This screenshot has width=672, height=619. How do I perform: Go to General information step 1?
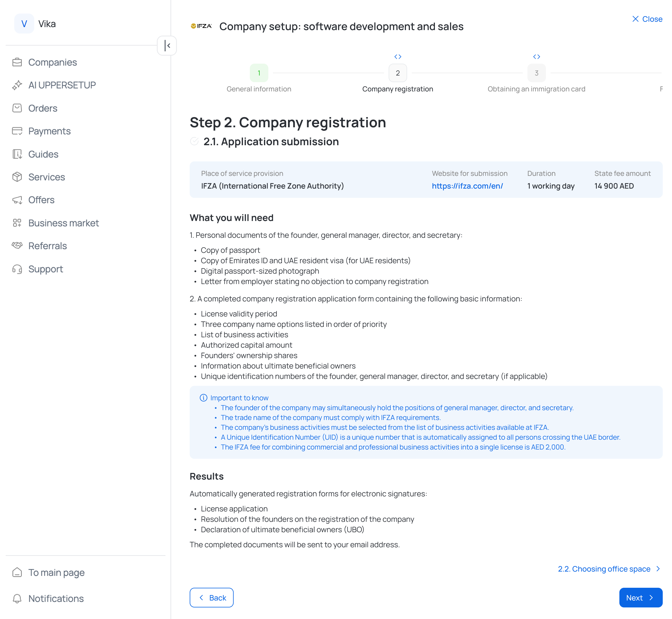pos(259,73)
